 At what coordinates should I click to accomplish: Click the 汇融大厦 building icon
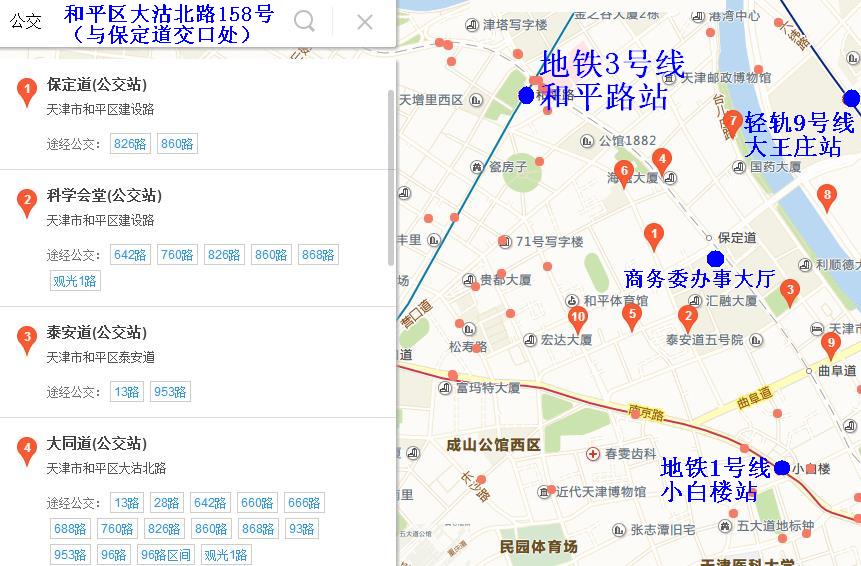click(x=695, y=301)
